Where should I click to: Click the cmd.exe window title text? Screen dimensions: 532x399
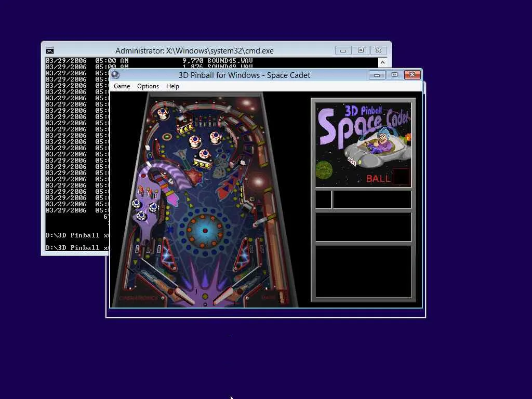pos(194,50)
